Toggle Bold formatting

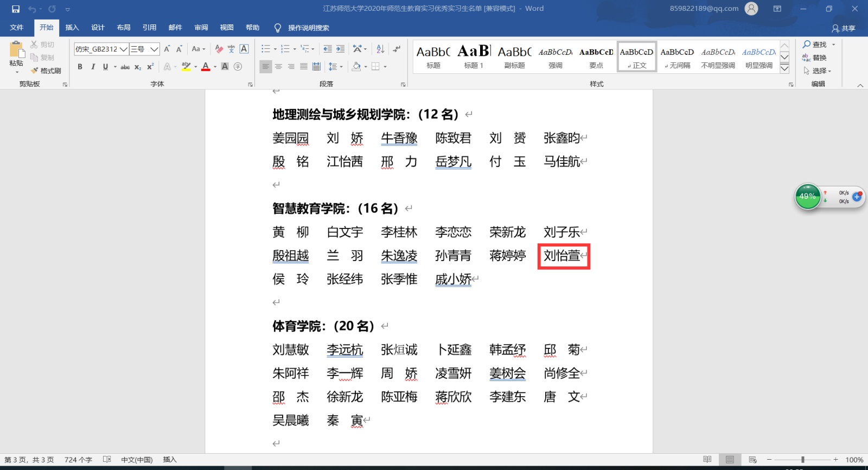(80, 67)
